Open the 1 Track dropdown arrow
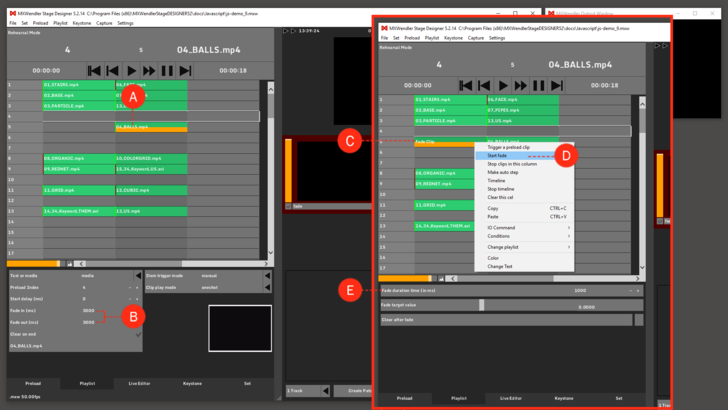Screen dimensions: 728x410 (x=325, y=391)
